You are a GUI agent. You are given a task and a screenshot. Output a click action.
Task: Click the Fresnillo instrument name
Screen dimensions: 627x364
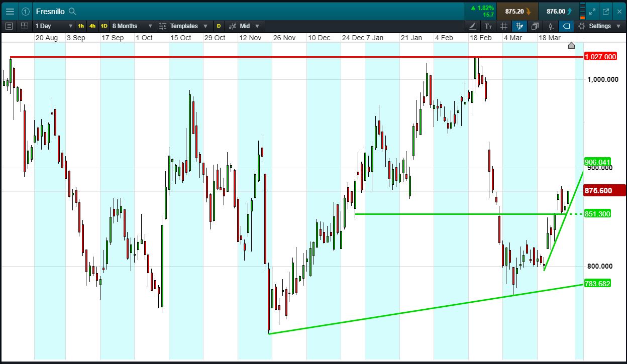(x=50, y=11)
